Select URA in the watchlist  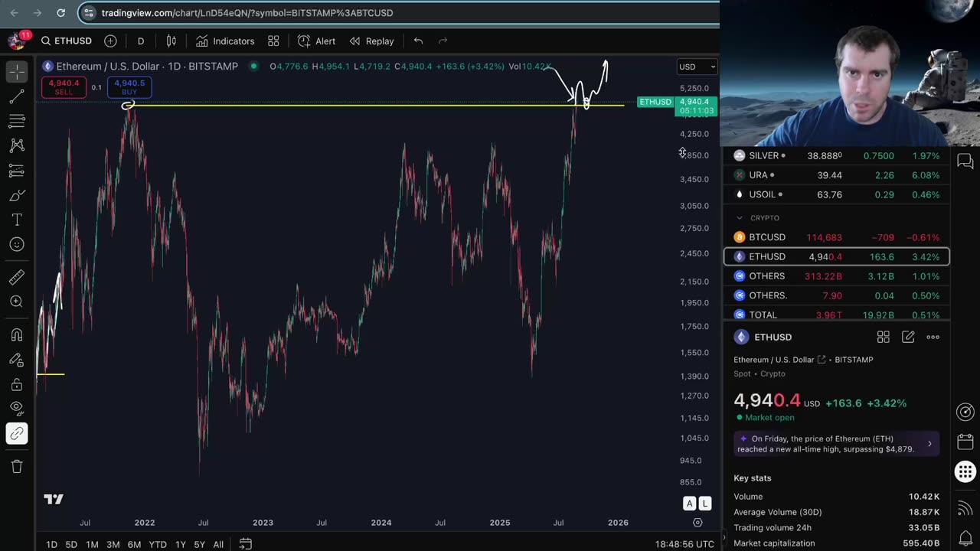(837, 175)
